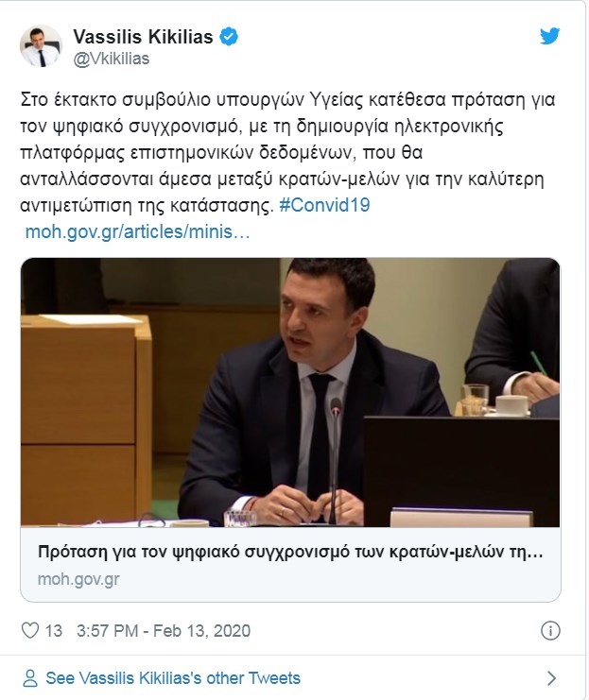Image resolution: width=589 pixels, height=700 pixels.
Task: Click the 13 likes count
Action: [x=53, y=631]
